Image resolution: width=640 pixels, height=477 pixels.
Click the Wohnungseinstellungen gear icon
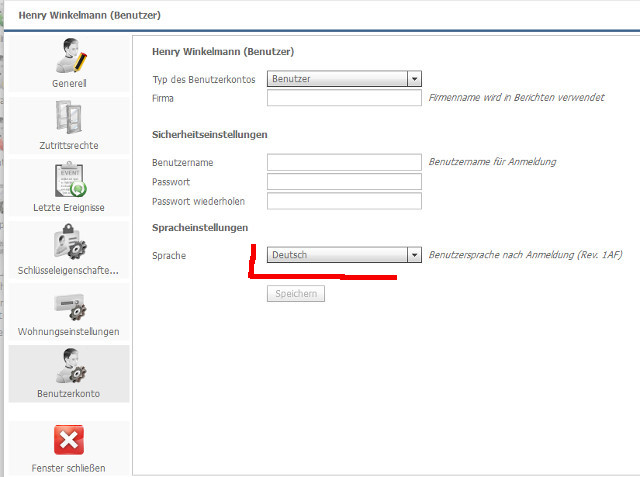69,305
